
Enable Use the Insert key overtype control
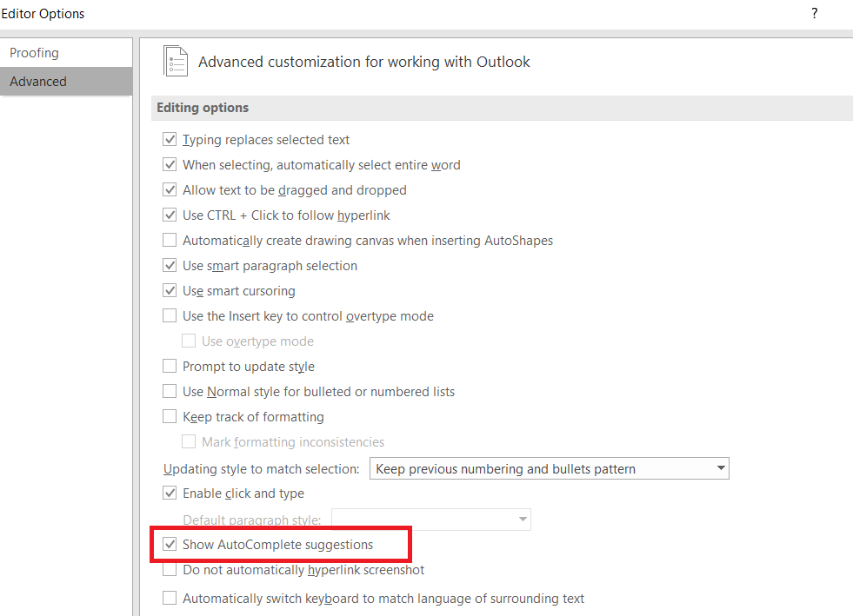(x=170, y=315)
